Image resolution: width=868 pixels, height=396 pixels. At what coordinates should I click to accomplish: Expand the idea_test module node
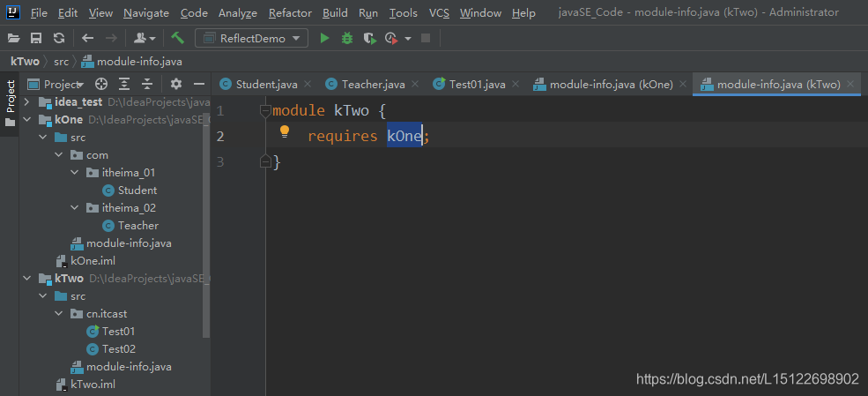[x=26, y=102]
